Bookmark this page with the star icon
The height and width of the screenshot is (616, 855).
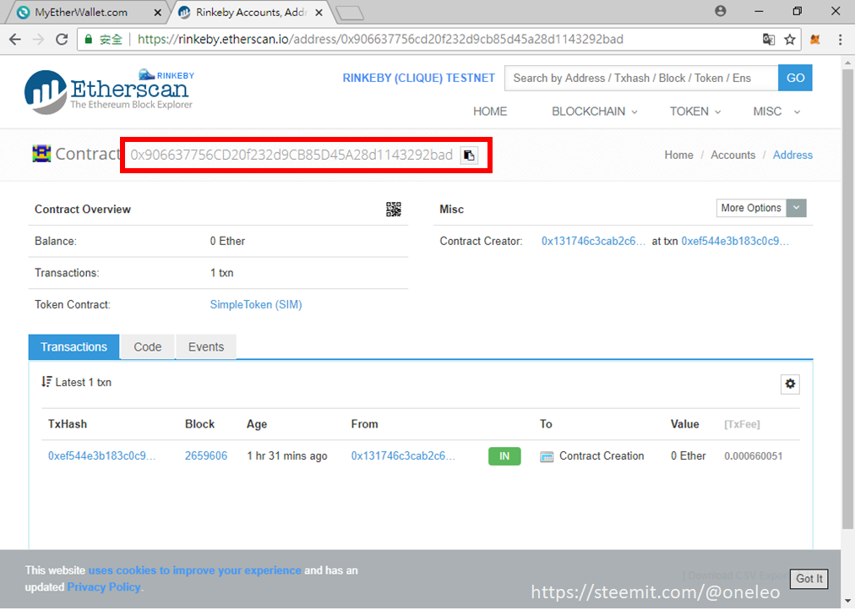(790, 39)
